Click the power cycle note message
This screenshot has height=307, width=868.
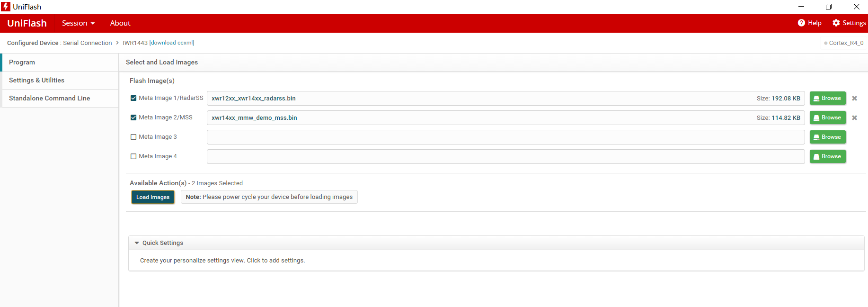(x=269, y=197)
